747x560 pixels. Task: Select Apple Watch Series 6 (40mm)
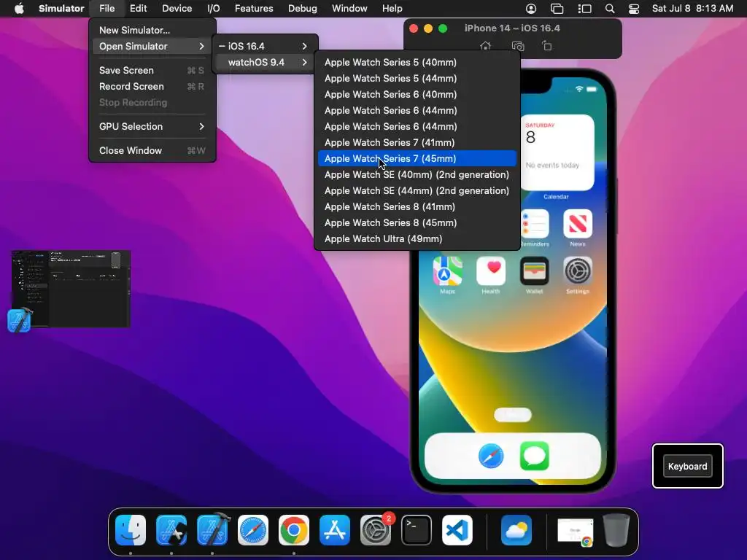click(x=417, y=94)
